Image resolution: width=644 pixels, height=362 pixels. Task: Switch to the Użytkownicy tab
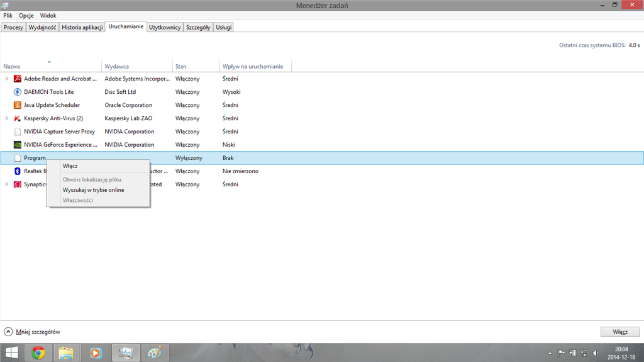(165, 27)
